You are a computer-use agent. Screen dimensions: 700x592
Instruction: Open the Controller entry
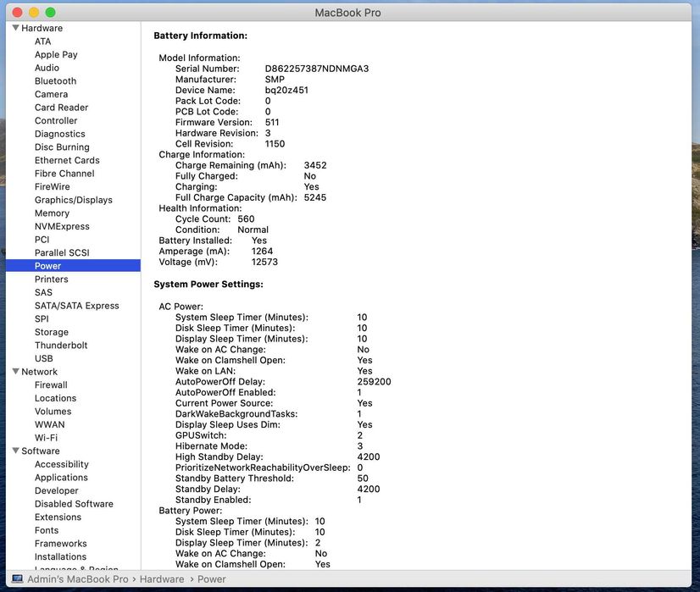coord(56,120)
